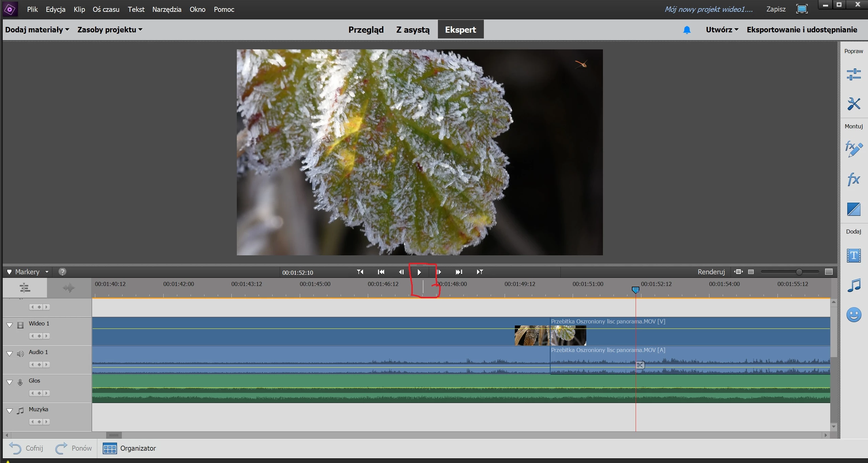Open the Music note panel icon
Image resolution: width=868 pixels, height=463 pixels.
[x=853, y=285]
